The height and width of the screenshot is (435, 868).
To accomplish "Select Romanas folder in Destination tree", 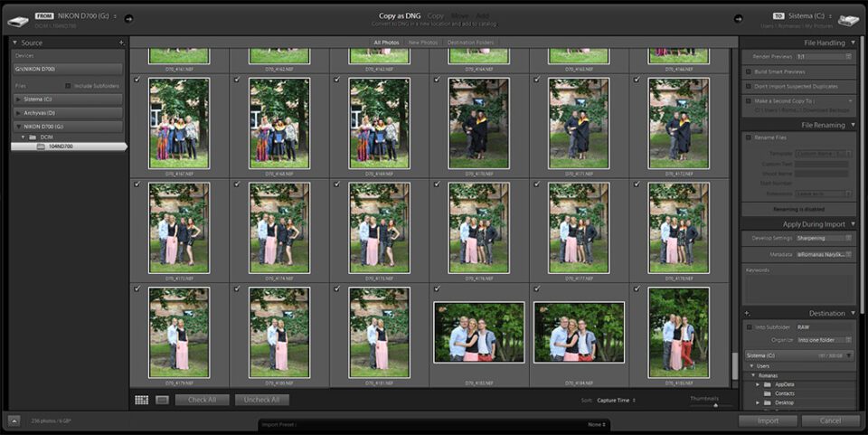I will point(768,375).
